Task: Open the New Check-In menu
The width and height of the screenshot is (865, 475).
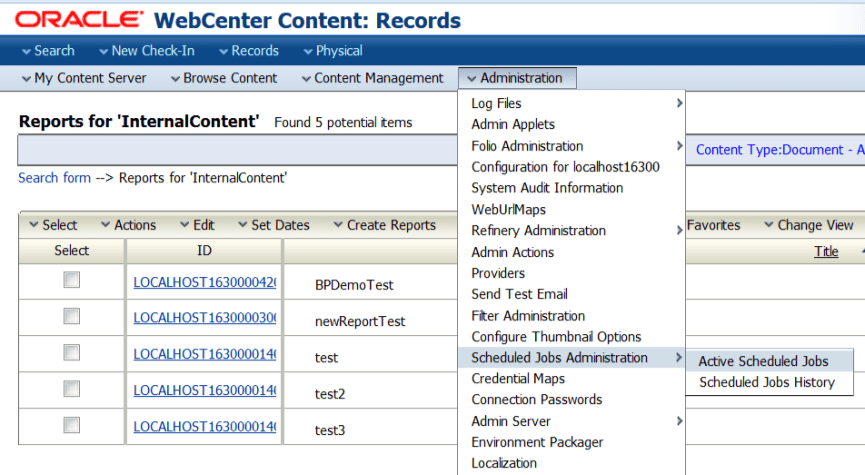Action: (147, 51)
